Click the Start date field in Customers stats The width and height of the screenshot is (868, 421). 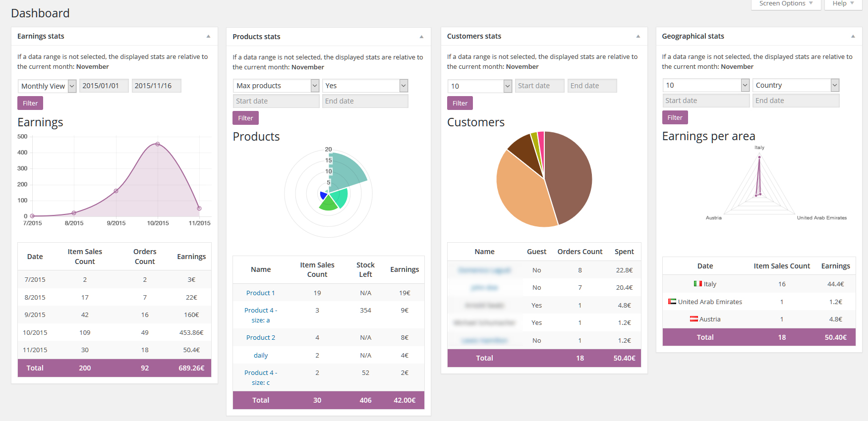point(540,86)
